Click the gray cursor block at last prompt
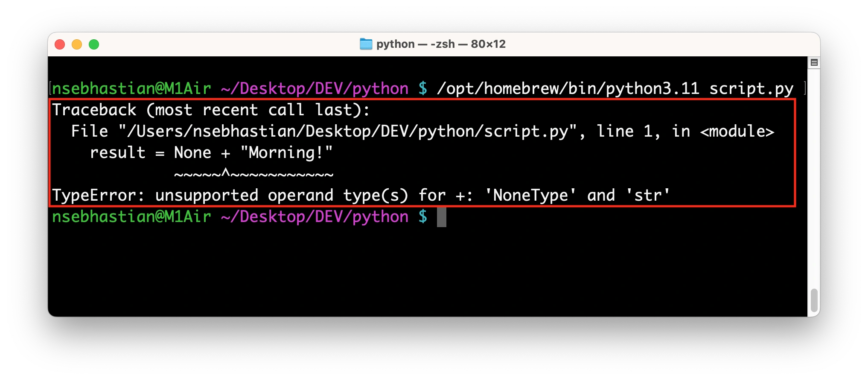The height and width of the screenshot is (380, 868). click(442, 217)
